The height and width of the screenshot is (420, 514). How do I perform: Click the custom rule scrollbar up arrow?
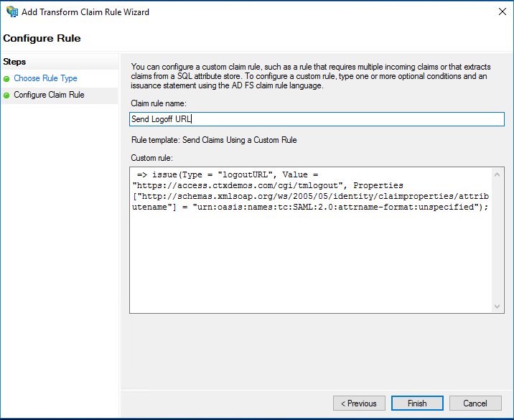pos(498,175)
